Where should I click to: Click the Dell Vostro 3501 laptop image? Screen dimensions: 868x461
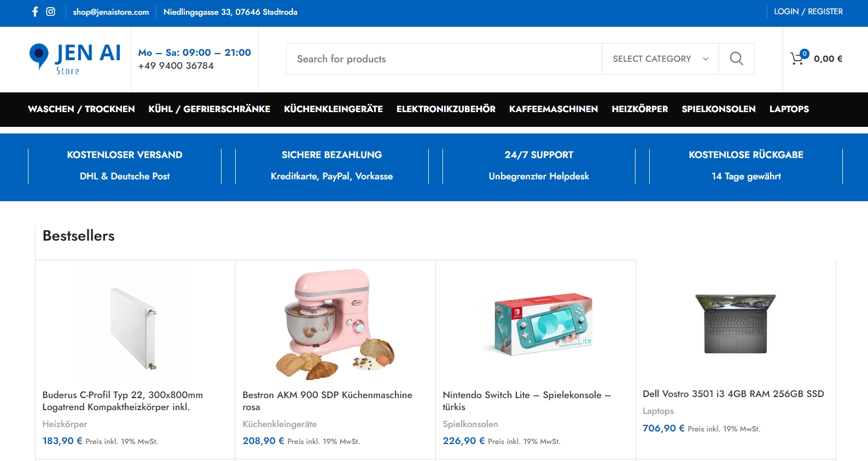(735, 324)
